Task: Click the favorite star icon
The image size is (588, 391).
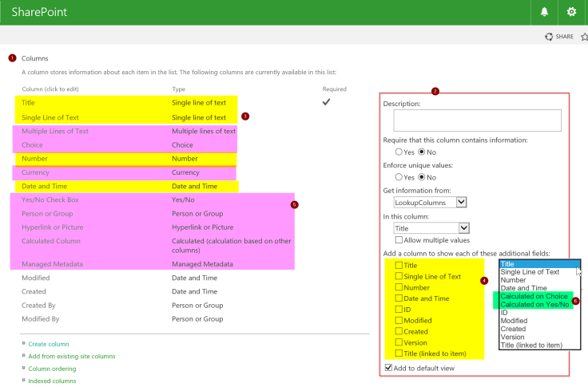Action: click(x=584, y=37)
